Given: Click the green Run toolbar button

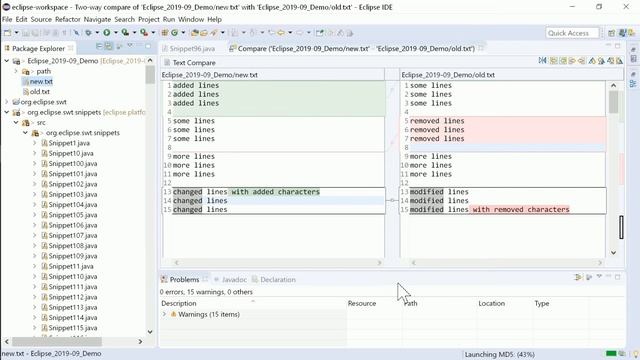Looking at the screenshot, I should pyautogui.click(x=107, y=33).
